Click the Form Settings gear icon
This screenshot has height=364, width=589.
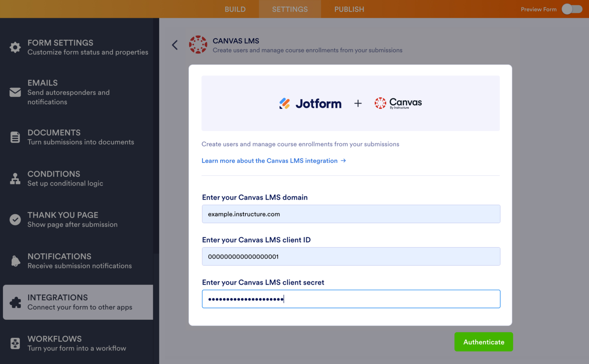pyautogui.click(x=15, y=47)
